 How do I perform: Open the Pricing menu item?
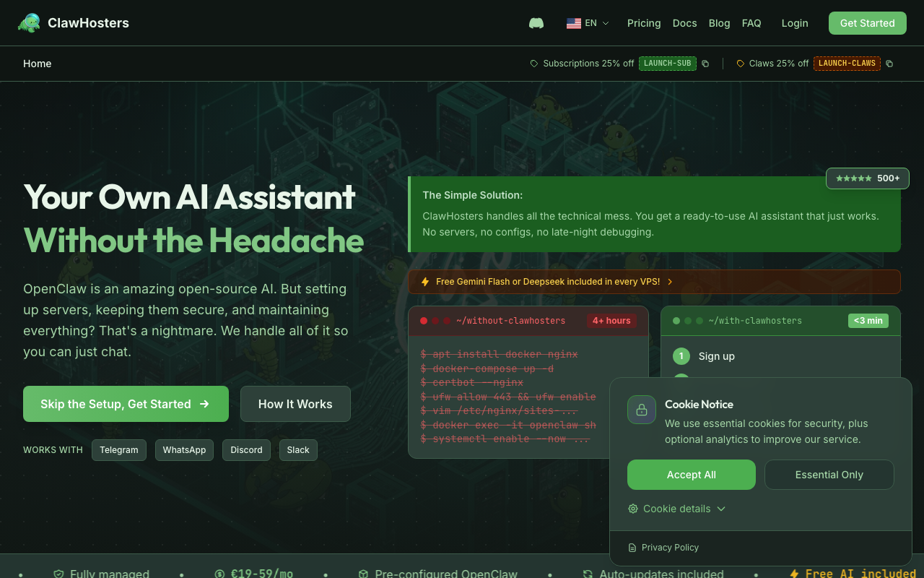(x=643, y=23)
